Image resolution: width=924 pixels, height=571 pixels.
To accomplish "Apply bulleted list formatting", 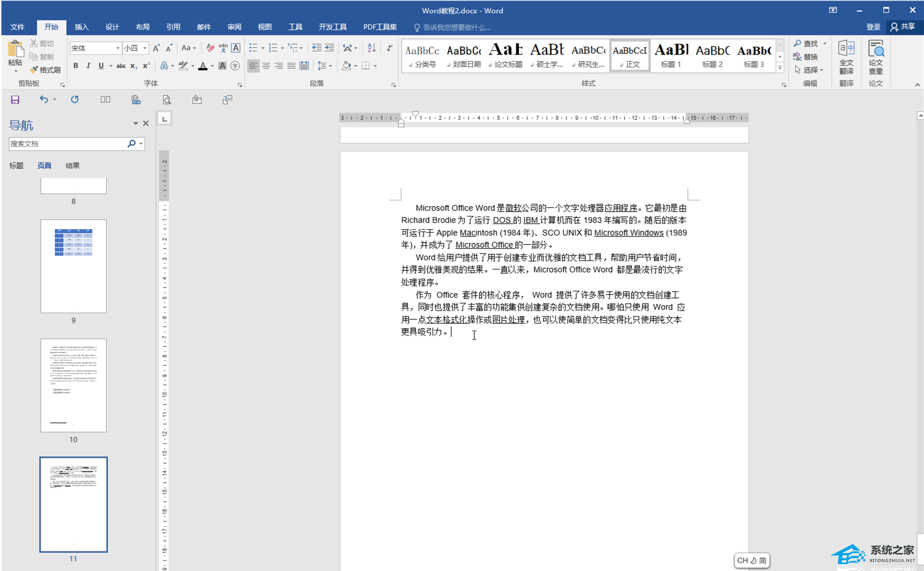I will pos(253,48).
